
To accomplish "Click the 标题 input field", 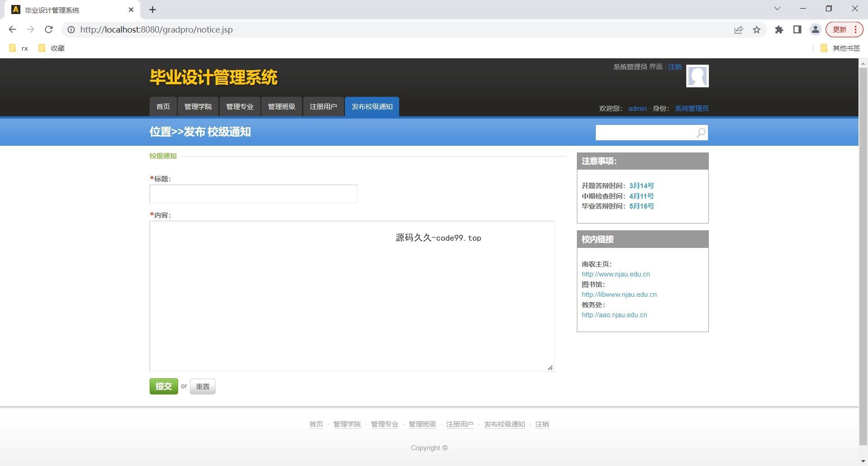I will 254,194.
